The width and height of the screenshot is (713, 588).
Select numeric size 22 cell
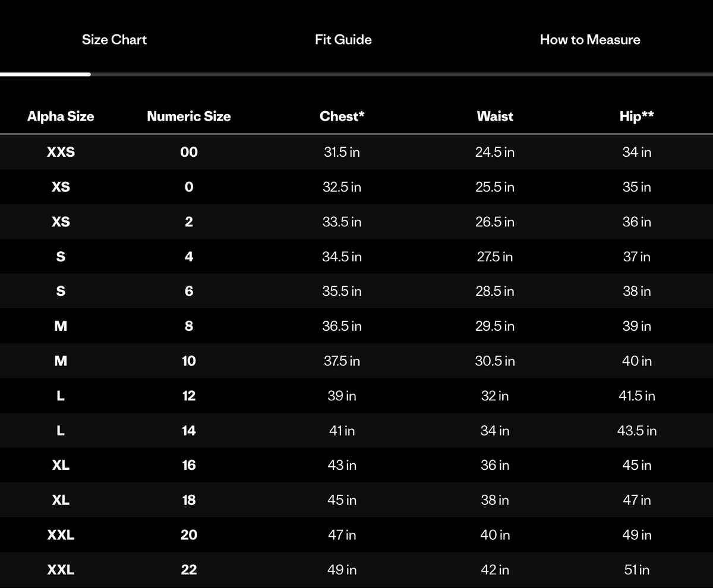coord(189,570)
